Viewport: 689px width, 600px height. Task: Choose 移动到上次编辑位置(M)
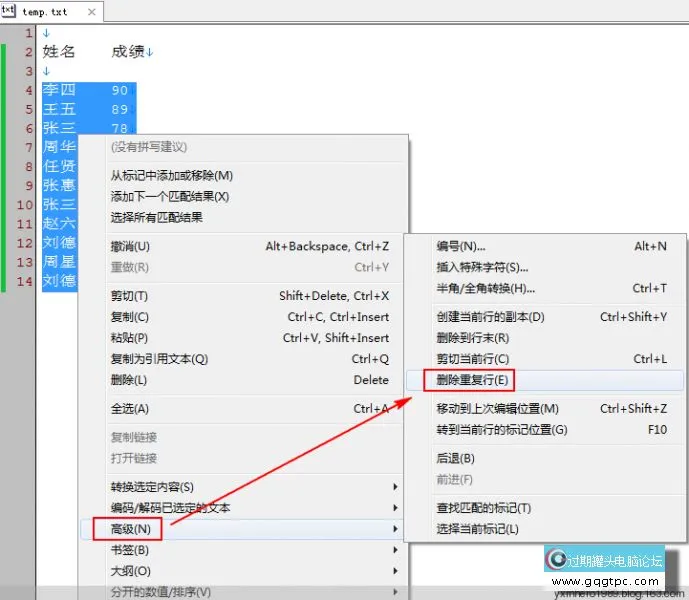pyautogui.click(x=545, y=409)
